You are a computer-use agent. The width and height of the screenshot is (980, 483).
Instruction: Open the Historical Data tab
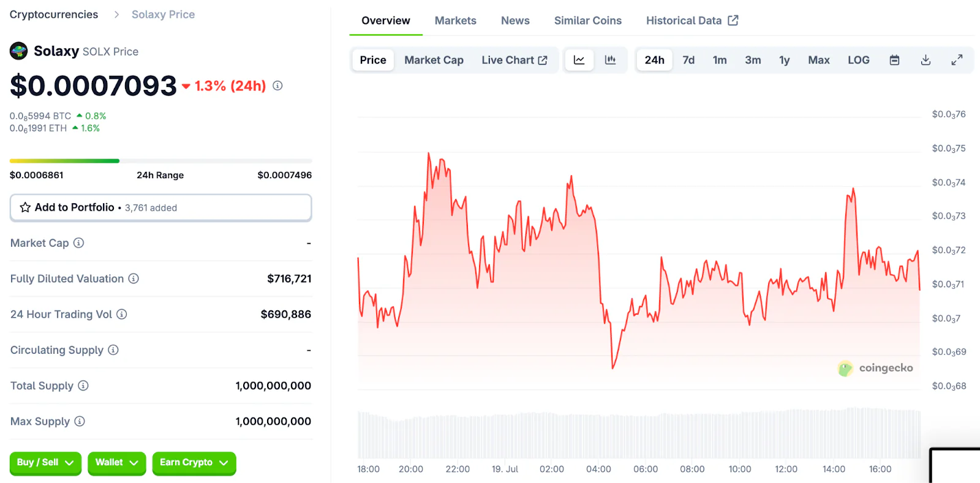click(x=692, y=20)
